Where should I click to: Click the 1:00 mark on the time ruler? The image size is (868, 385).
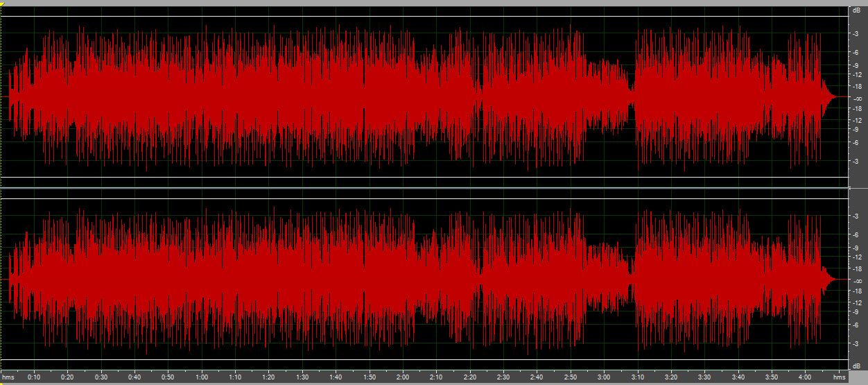(202, 377)
